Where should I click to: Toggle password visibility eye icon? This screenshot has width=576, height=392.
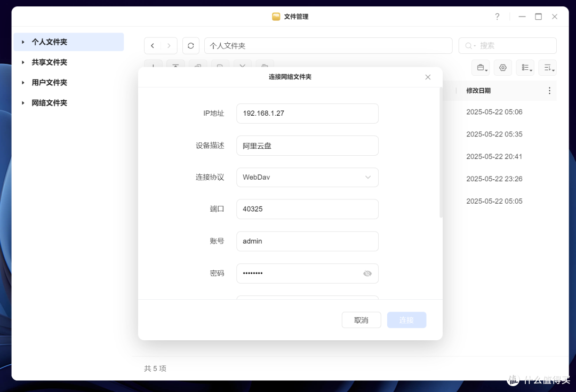click(x=367, y=274)
